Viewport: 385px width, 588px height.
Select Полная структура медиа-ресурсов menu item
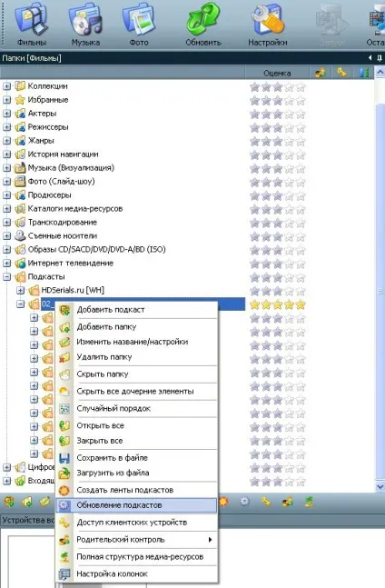(137, 557)
